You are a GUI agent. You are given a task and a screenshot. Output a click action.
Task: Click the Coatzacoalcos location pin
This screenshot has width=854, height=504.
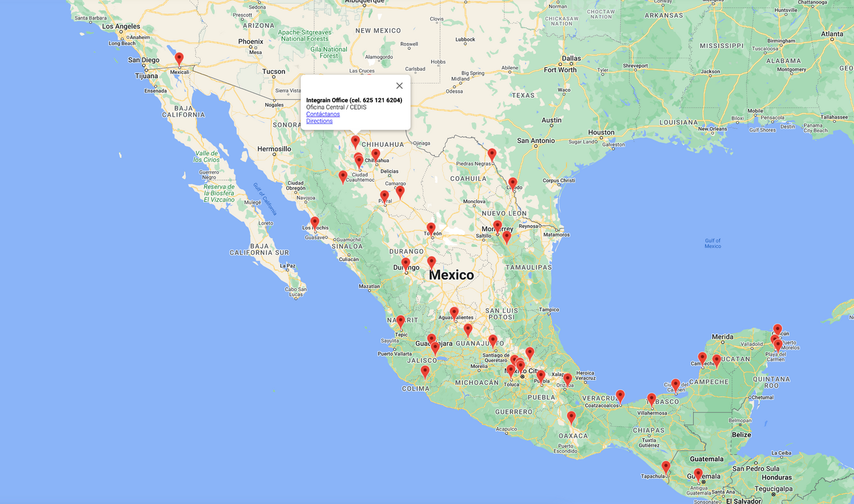click(620, 396)
